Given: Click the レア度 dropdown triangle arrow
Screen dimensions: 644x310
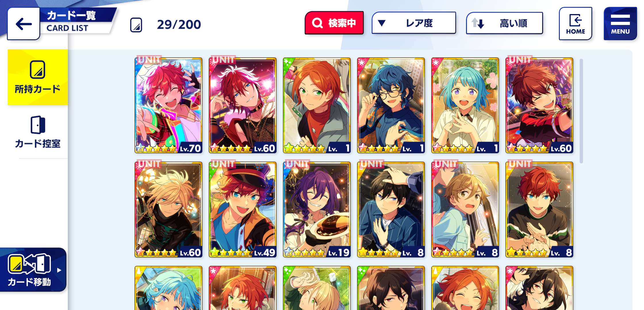Looking at the screenshot, I should (x=382, y=23).
